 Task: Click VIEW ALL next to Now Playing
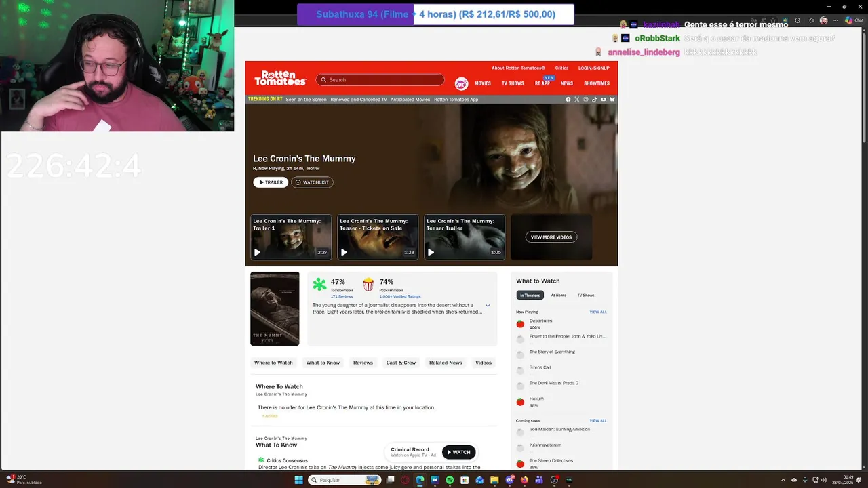tap(598, 312)
